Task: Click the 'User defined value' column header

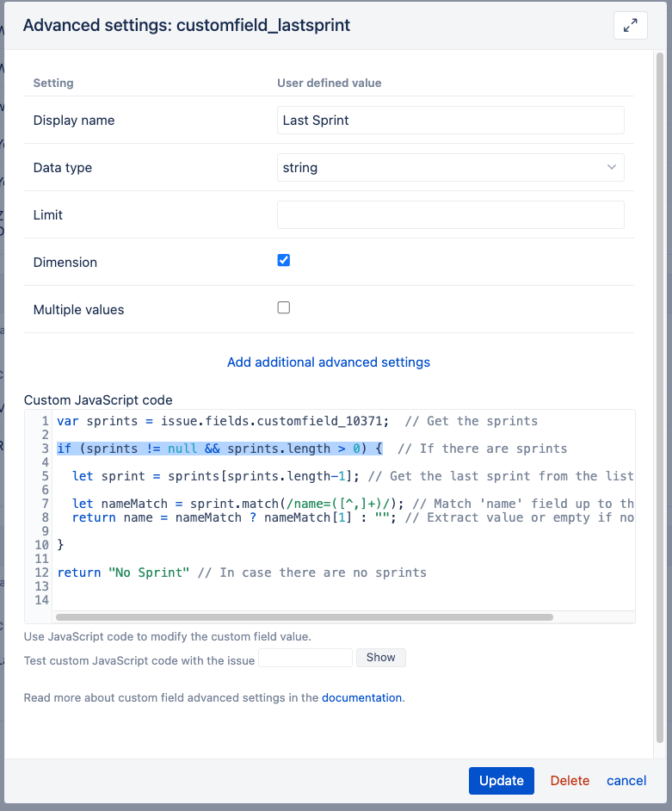Action: [330, 83]
